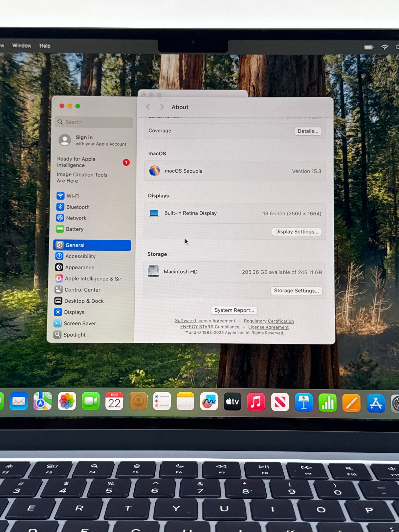The image size is (399, 532).
Task: Go forward using the forward chevron
Action: tap(162, 107)
